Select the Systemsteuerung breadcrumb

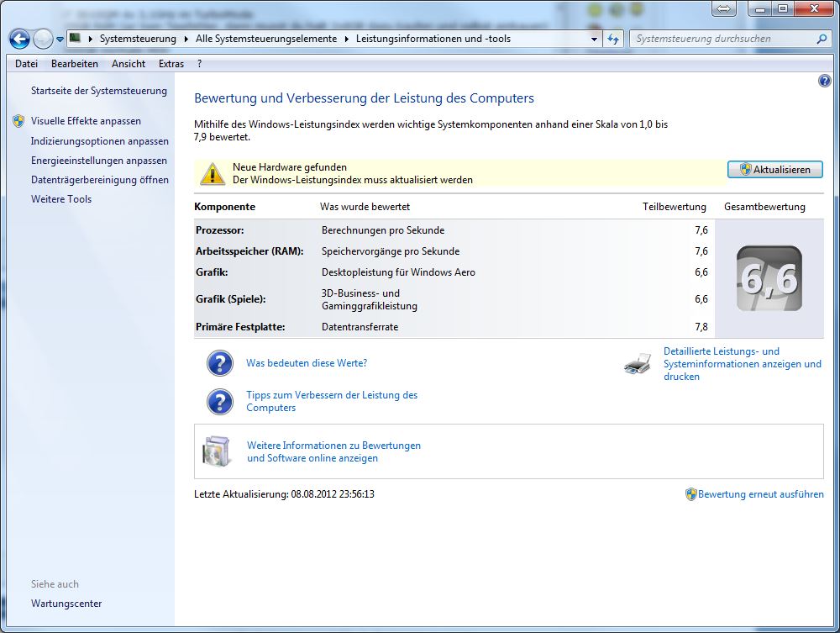[x=138, y=39]
